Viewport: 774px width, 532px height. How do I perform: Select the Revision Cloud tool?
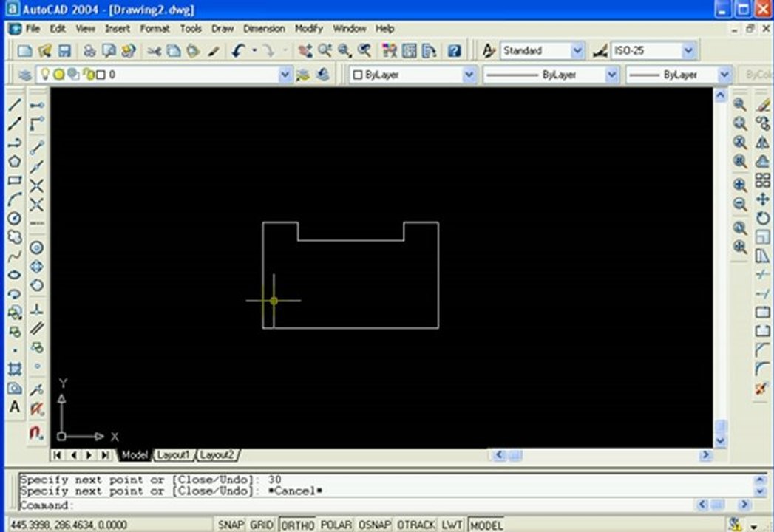click(14, 237)
